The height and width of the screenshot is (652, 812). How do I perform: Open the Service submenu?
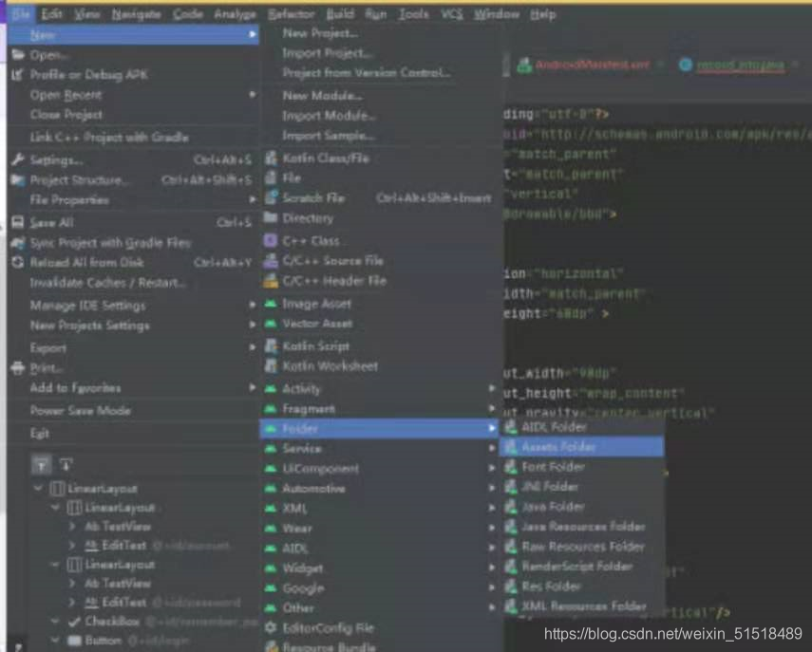(x=380, y=448)
